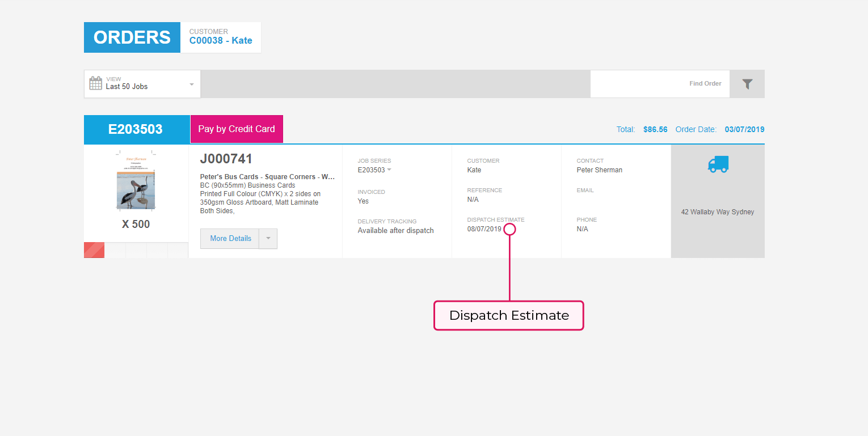Click job number J000741

226,159
